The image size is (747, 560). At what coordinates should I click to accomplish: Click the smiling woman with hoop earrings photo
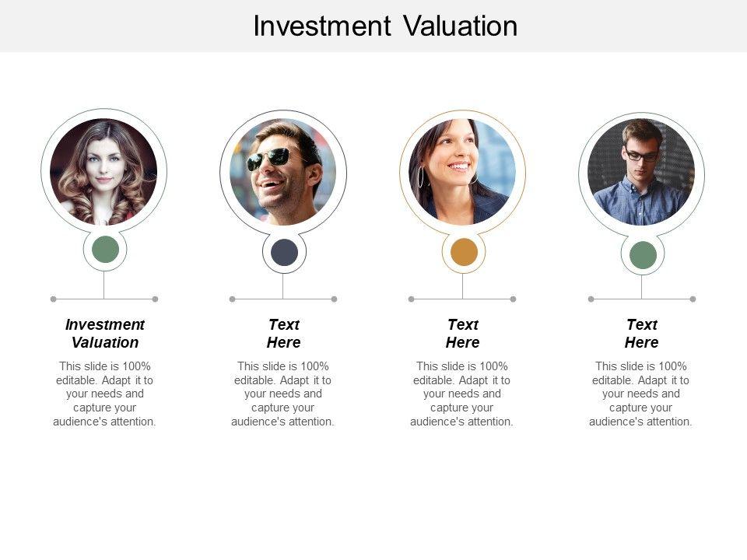[463, 171]
